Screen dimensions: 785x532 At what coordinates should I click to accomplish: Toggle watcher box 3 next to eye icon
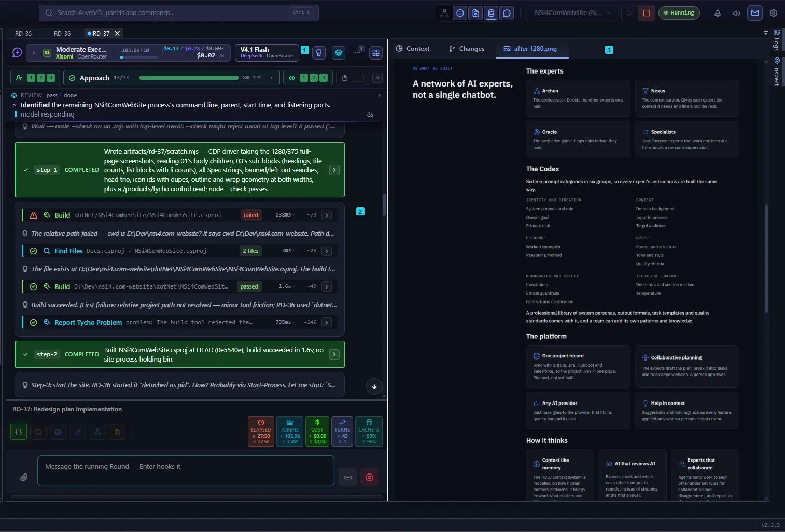pos(324,78)
